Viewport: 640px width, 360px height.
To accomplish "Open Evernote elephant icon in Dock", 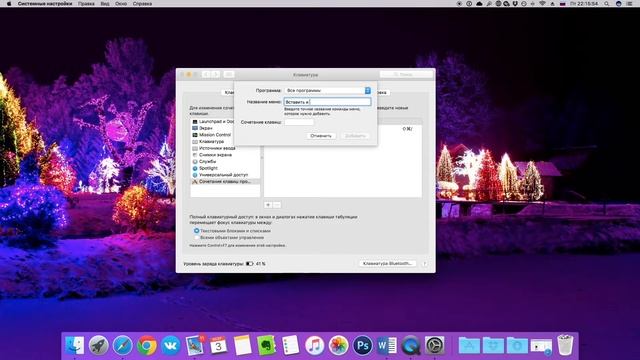I will [x=267, y=346].
